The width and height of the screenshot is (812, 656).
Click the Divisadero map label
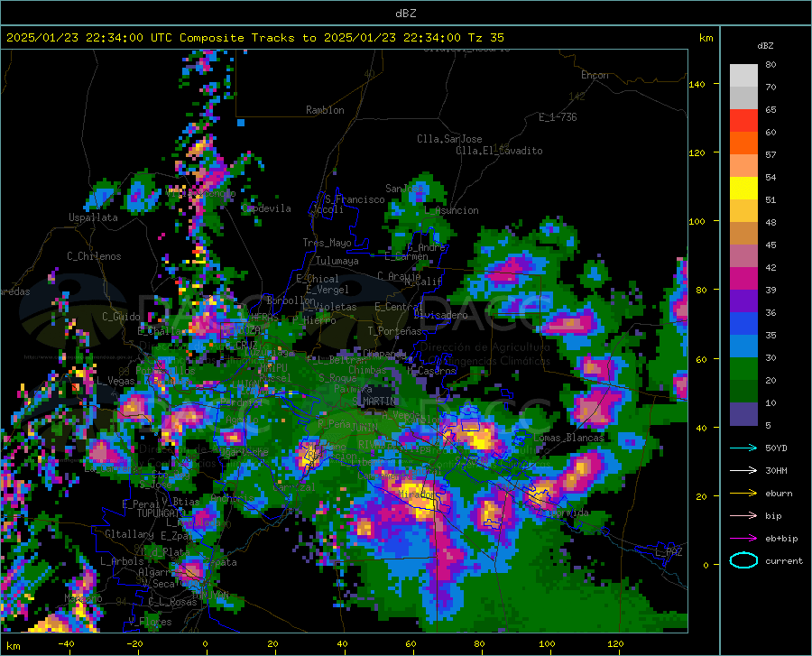(x=440, y=315)
